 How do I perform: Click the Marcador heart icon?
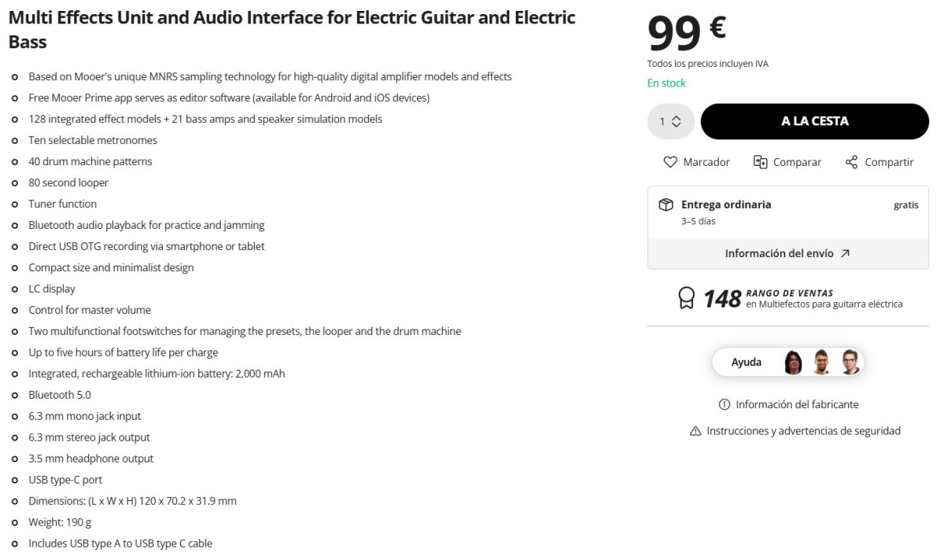(x=670, y=162)
